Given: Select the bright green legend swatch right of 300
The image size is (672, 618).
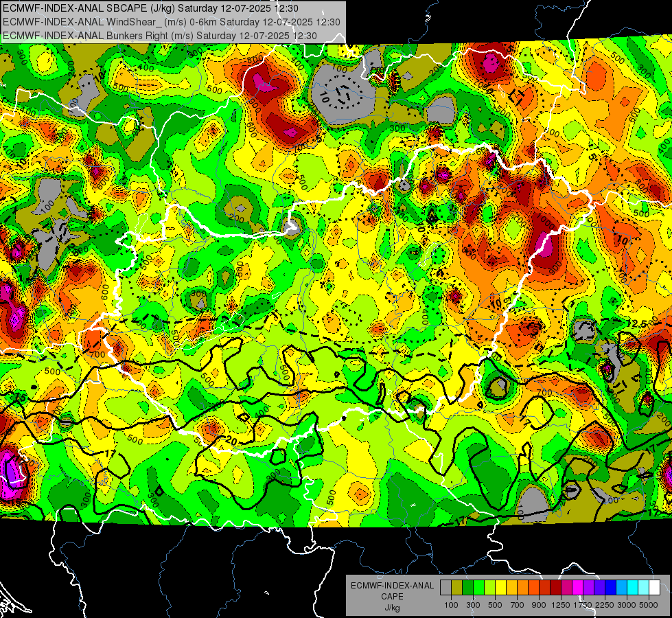Looking at the screenshot, I should [x=478, y=588].
